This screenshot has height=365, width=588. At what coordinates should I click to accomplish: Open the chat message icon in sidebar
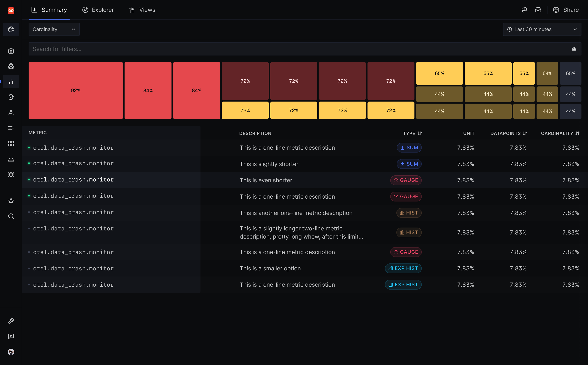11,336
